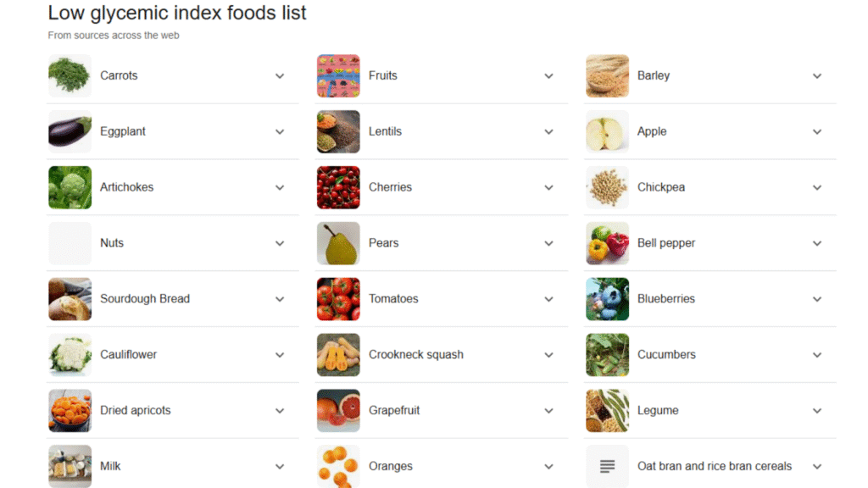Expand the Carrots entry chevron

(x=280, y=76)
